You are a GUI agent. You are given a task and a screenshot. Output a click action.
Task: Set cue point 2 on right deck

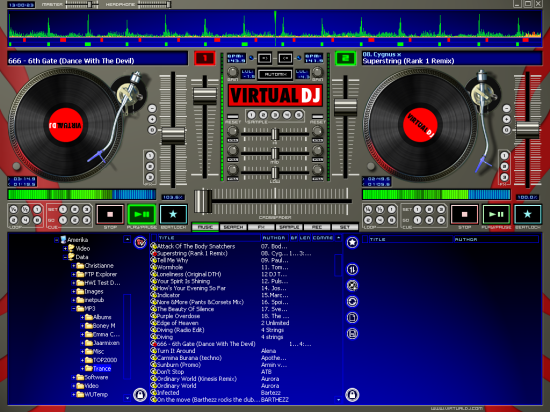click(429, 210)
